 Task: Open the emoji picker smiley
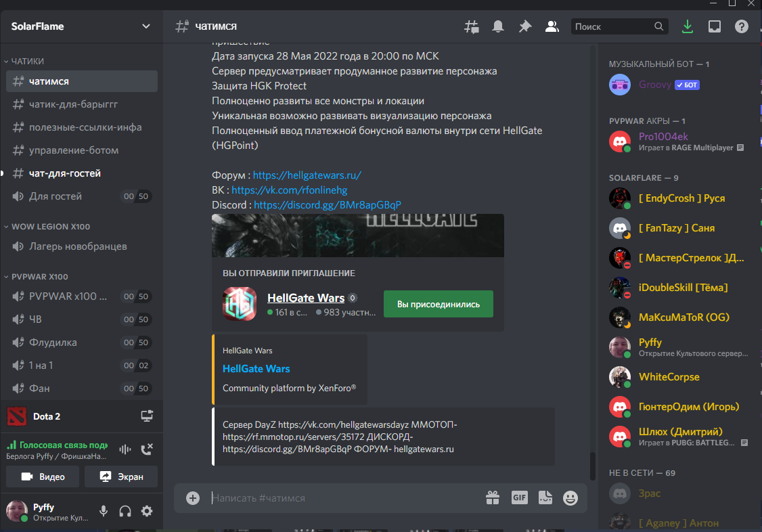(570, 498)
